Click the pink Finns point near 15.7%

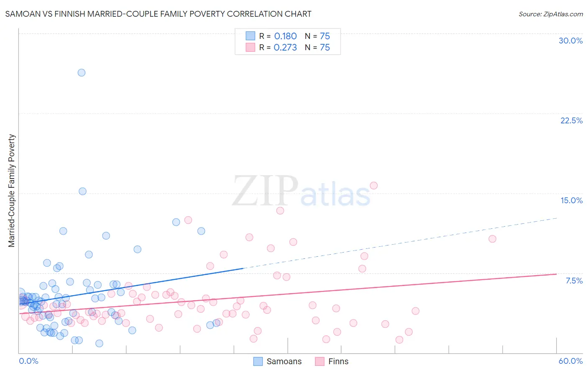click(374, 185)
